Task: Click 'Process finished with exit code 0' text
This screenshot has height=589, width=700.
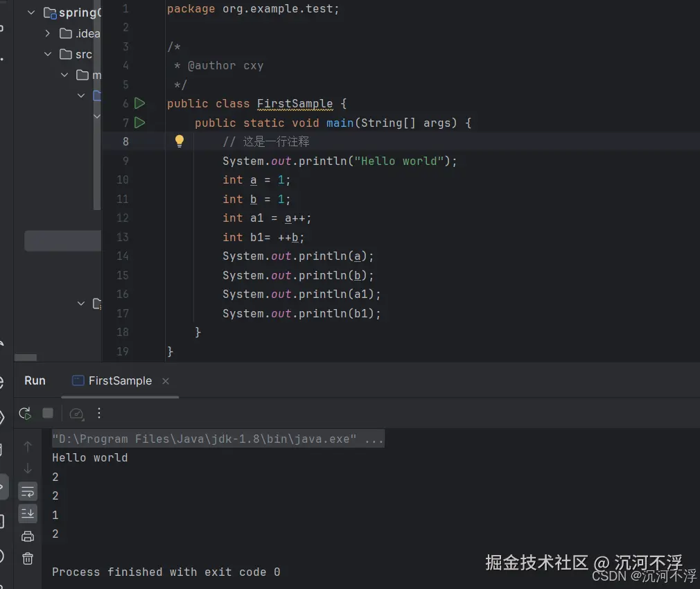Action: tap(166, 572)
